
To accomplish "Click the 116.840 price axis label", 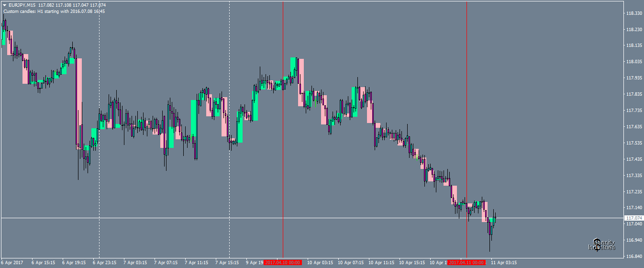I will point(634,257).
